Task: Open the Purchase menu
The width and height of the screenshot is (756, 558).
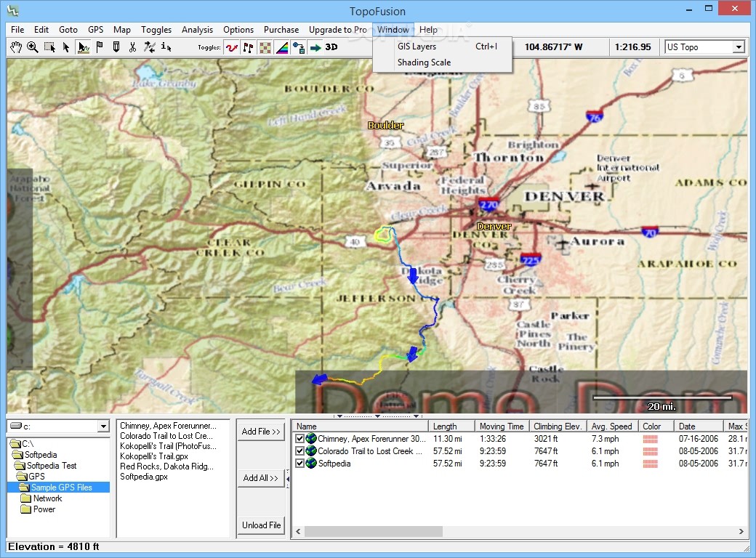Action: click(281, 30)
